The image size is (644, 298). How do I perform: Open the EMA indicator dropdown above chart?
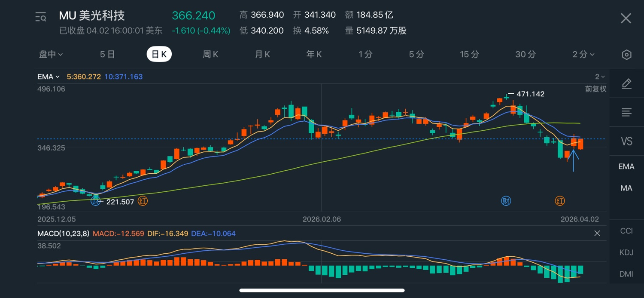[x=48, y=77]
